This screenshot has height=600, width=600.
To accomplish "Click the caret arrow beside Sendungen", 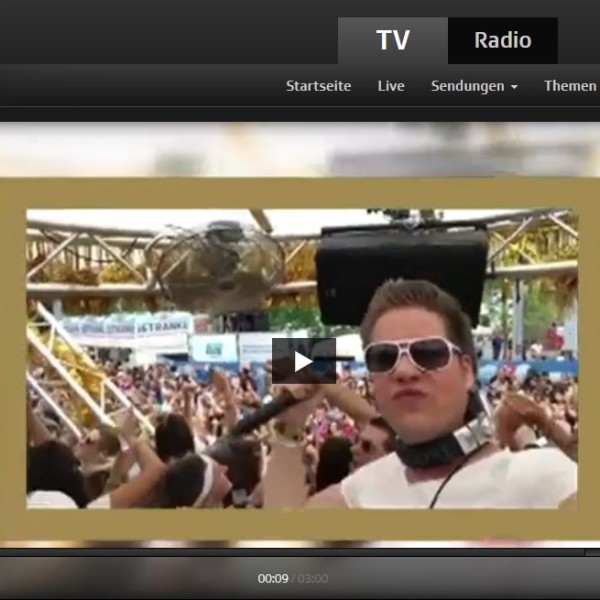I will pos(514,87).
